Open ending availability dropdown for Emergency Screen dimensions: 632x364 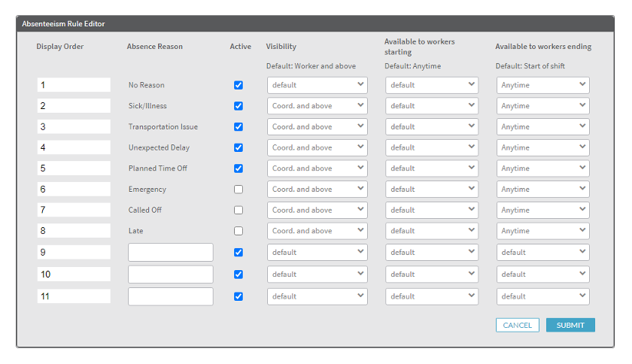[543, 189]
